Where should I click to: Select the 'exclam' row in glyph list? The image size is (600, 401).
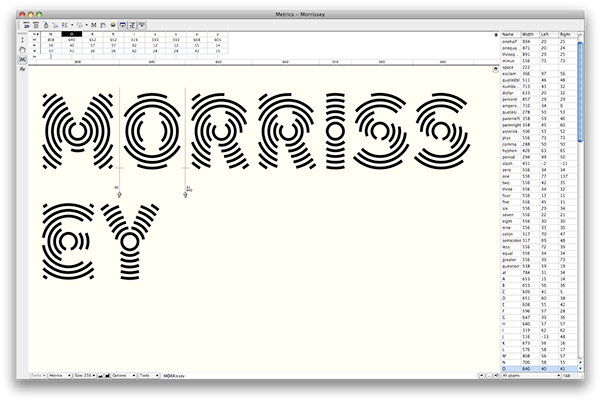(539, 73)
